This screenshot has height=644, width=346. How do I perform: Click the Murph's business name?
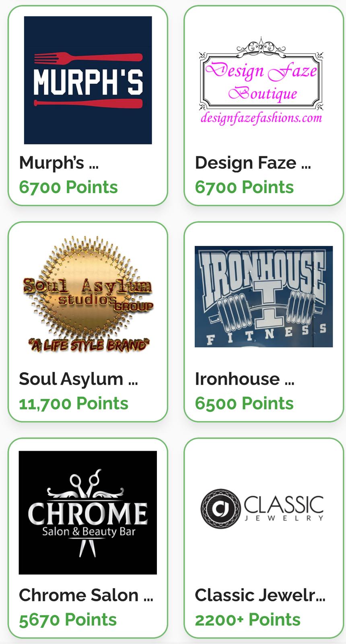pos(59,163)
